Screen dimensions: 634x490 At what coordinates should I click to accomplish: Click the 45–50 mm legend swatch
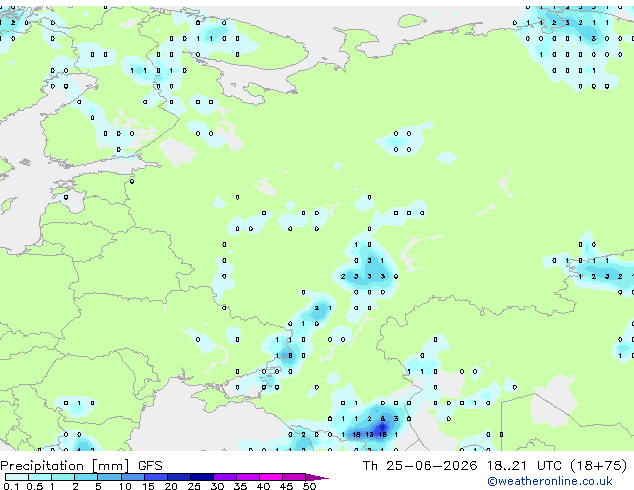point(294,477)
